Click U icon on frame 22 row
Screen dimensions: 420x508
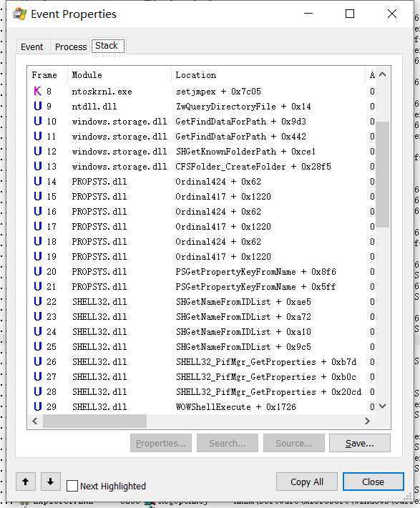coord(38,301)
